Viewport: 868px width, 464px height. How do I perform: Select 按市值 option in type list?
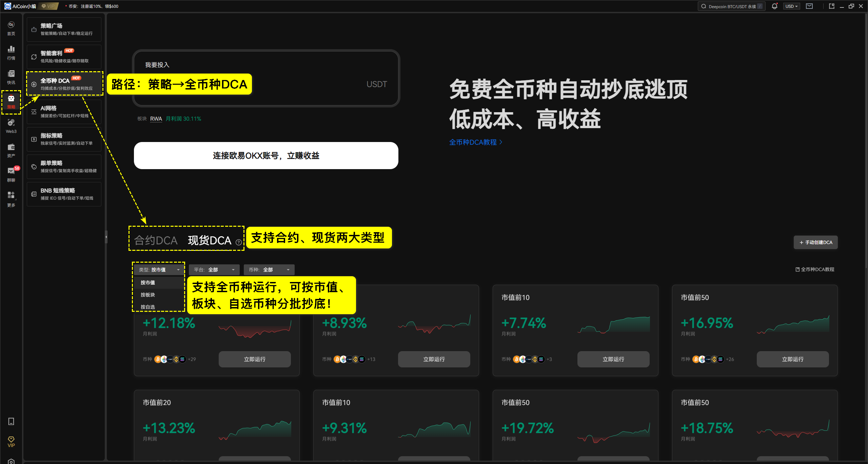158,283
